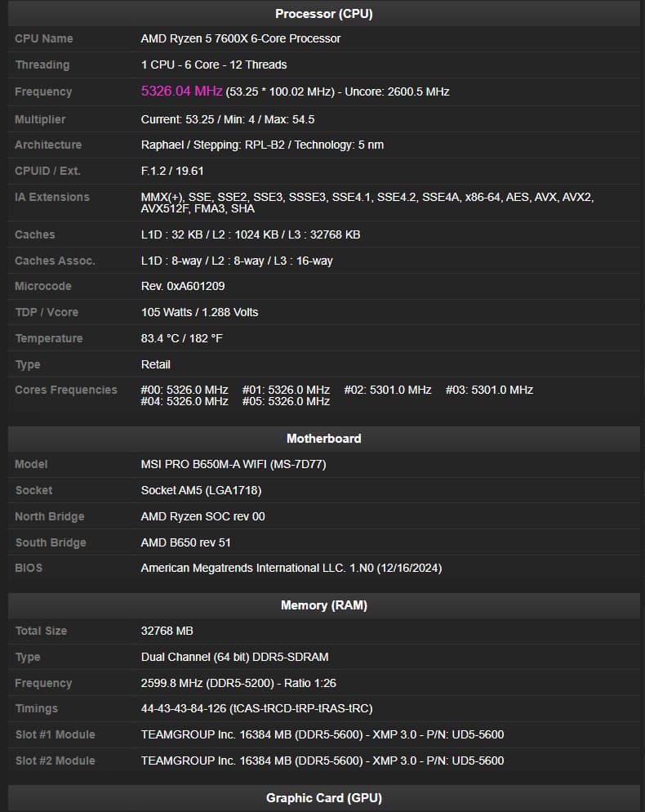645x812 pixels.
Task: Click the MSI PRO B650M-A WIFI (MS-7D77) model
Action: (x=234, y=465)
